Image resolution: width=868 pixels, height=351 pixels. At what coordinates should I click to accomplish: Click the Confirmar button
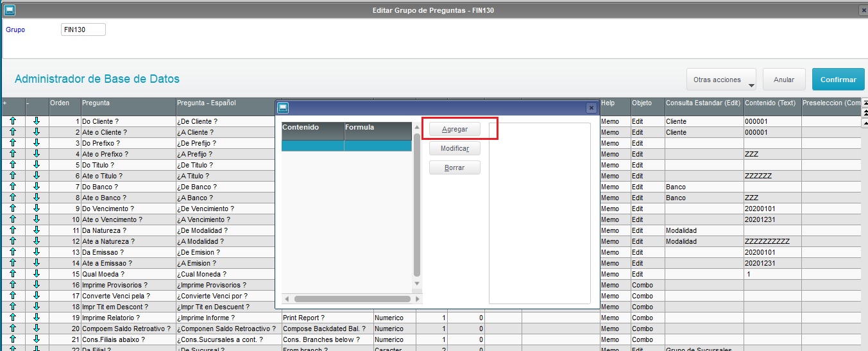(x=838, y=80)
